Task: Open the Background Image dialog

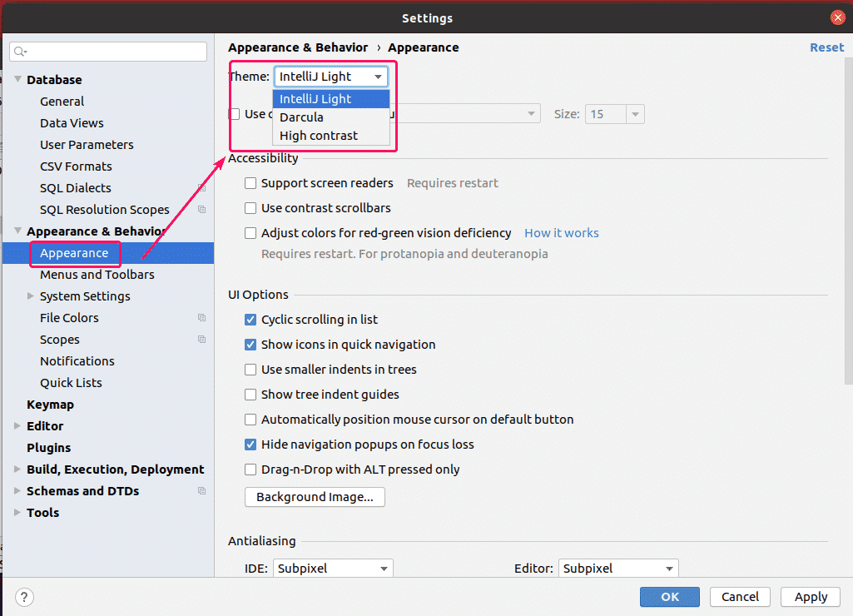Action: [315, 497]
